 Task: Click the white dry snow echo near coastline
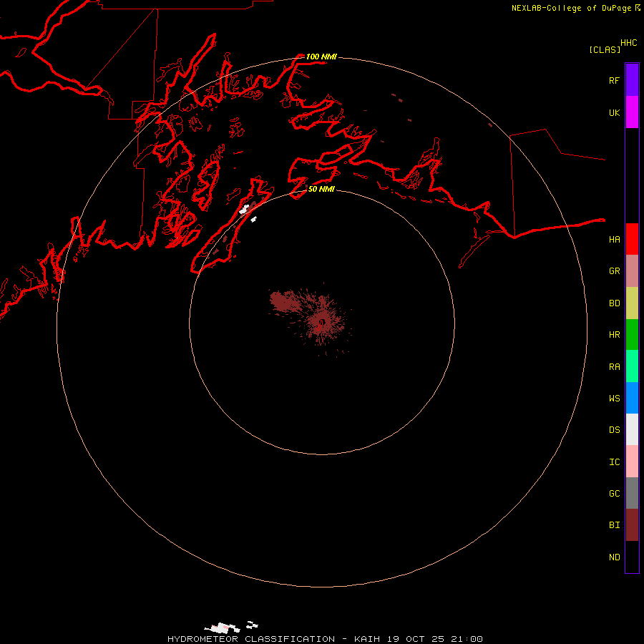[245, 209]
